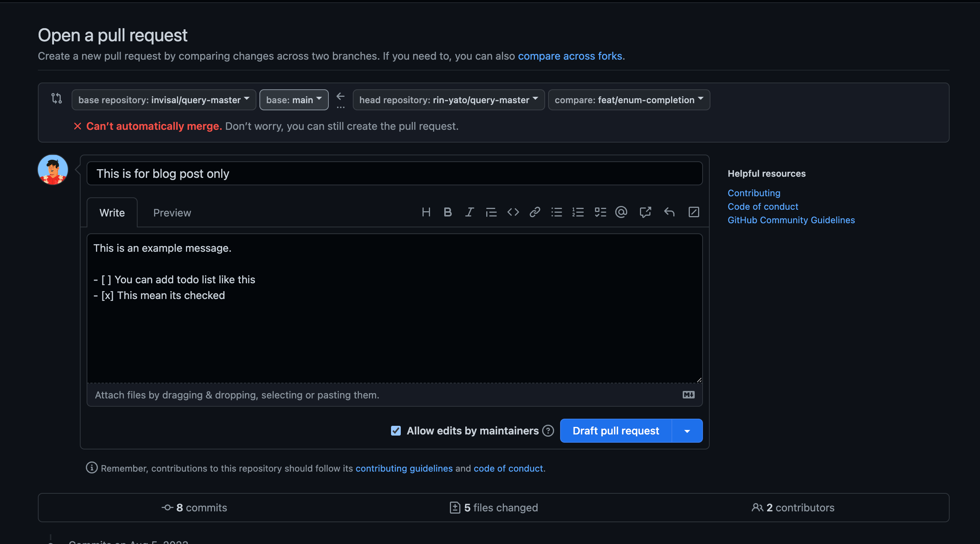The image size is (980, 544).
Task: Switch to the Write tab
Action: 112,212
